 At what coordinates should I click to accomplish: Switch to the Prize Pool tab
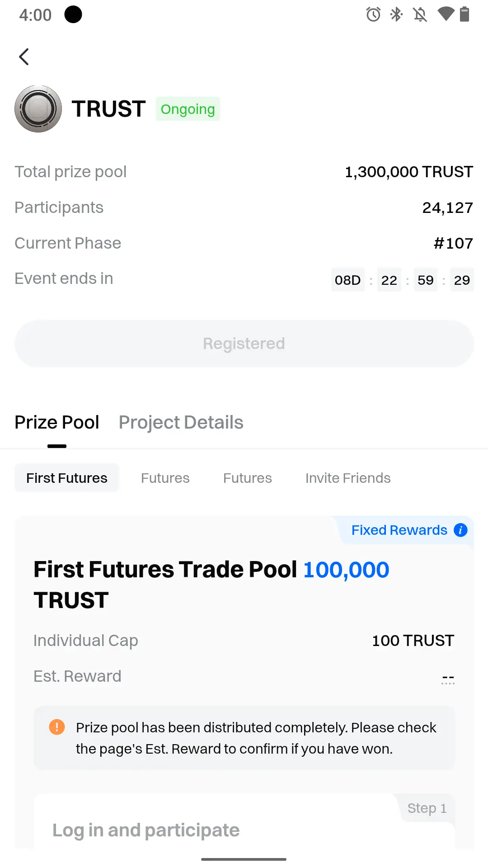pyautogui.click(x=57, y=422)
